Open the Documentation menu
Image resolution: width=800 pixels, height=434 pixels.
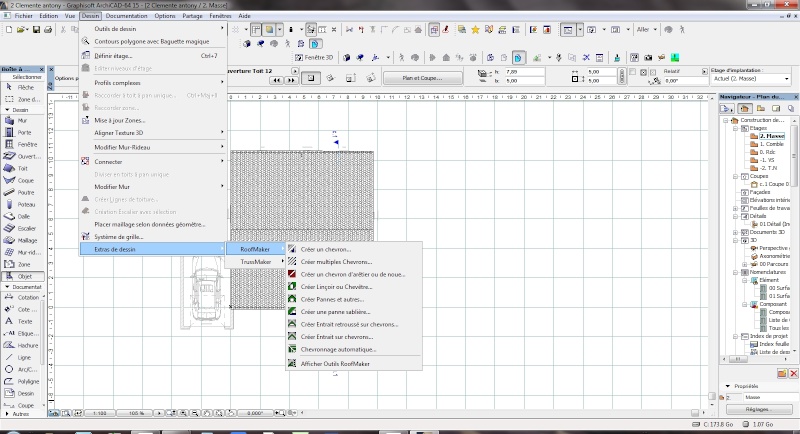126,16
